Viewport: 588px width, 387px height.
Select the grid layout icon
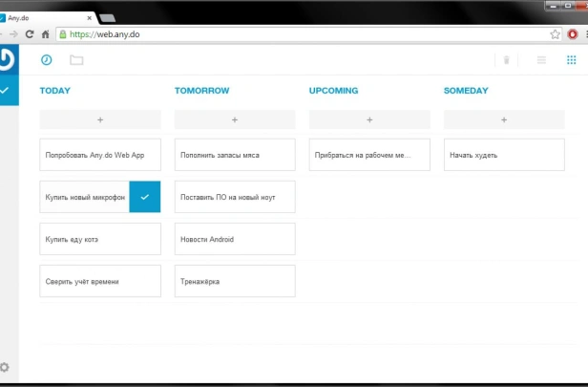[571, 60]
